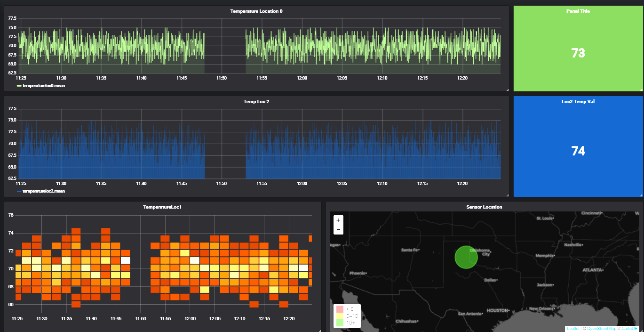Click the green sensor circle near Oklahoma City

(x=466, y=257)
